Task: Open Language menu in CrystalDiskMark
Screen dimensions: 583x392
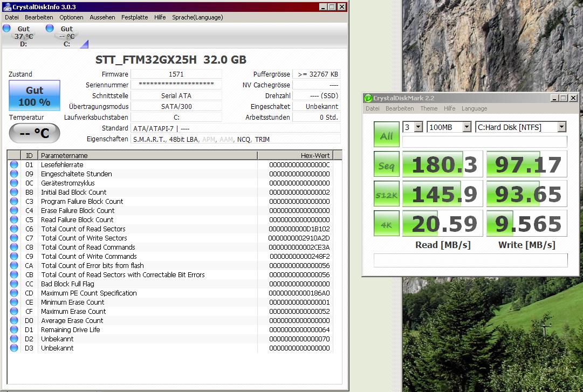Action: 474,108
